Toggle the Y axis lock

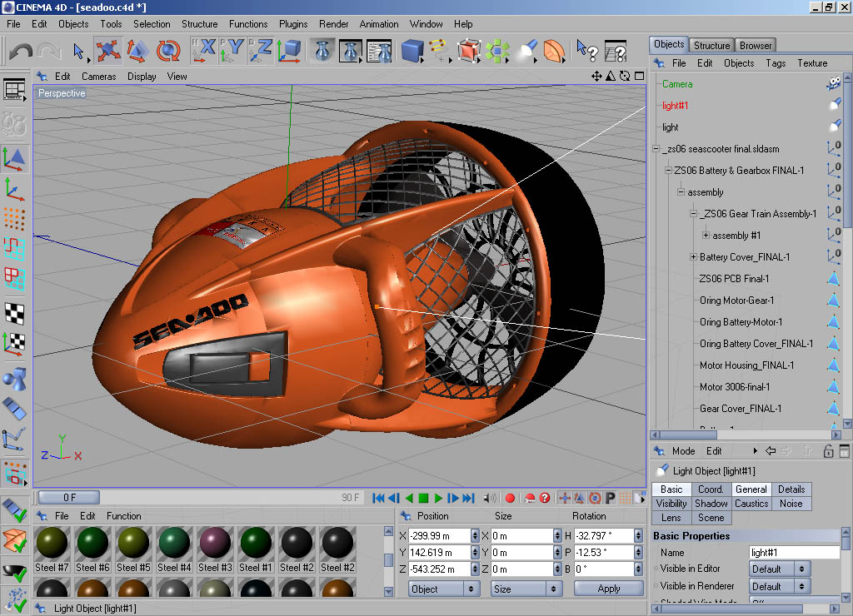tap(232, 50)
